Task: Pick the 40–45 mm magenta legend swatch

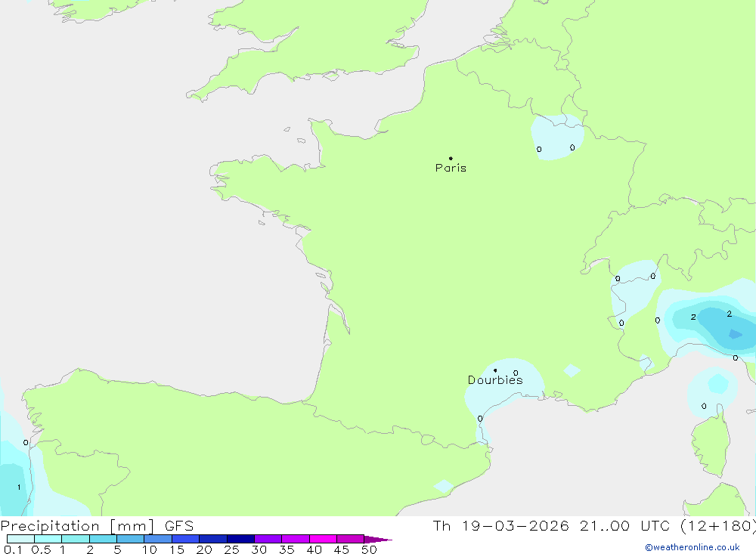Action: pyautogui.click(x=323, y=539)
